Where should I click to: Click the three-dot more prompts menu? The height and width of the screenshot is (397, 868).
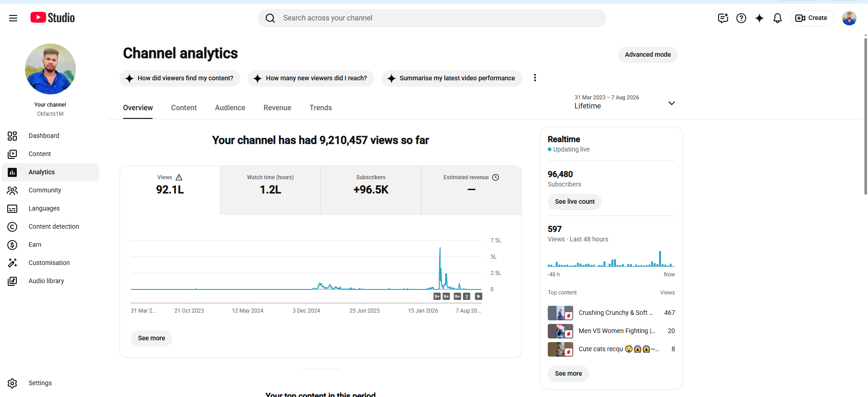coord(535,78)
